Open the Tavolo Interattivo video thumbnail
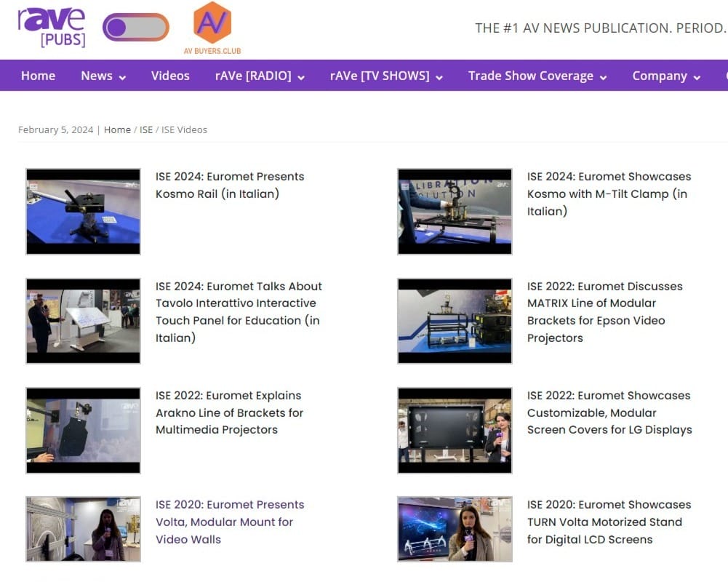Image resolution: width=728 pixels, height=582 pixels. (x=83, y=321)
